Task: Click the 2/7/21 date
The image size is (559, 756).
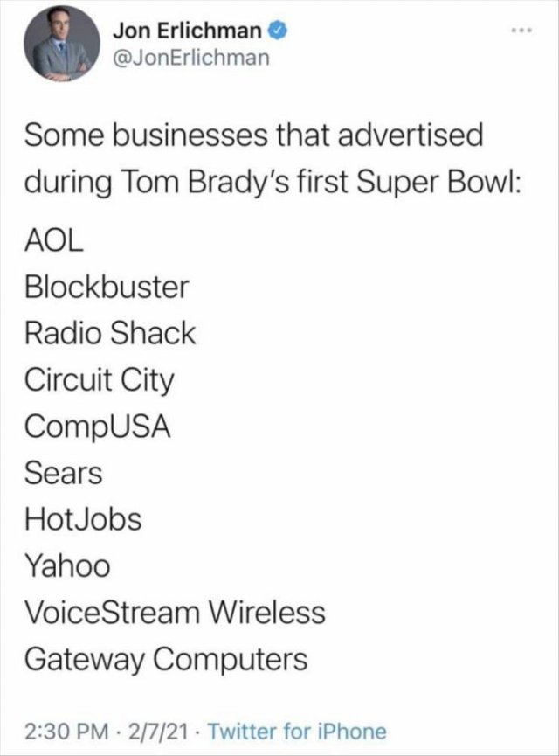Action: point(157,732)
